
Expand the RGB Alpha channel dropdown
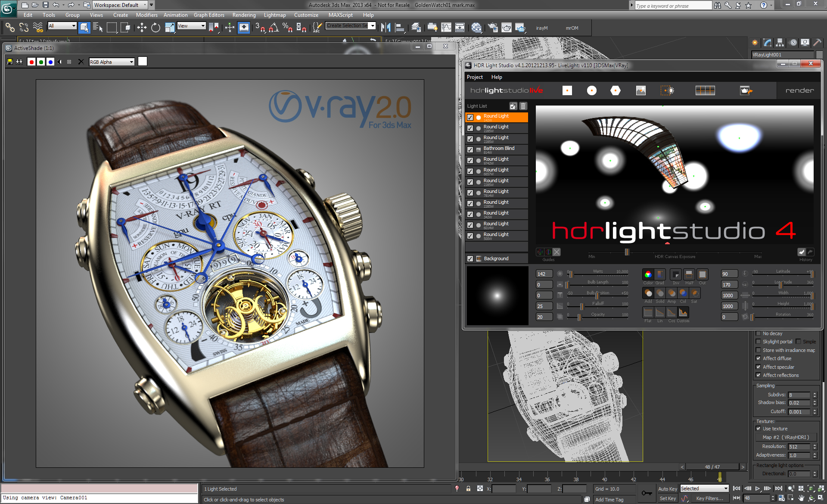tap(131, 62)
